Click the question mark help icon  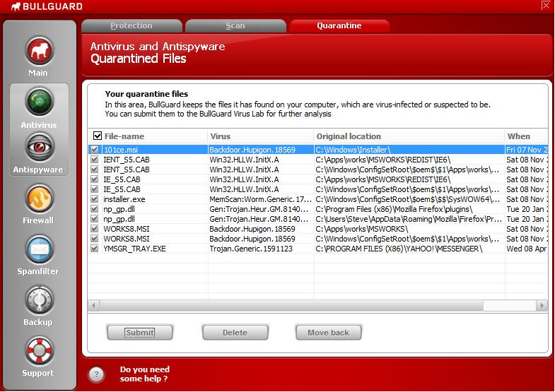(96, 374)
